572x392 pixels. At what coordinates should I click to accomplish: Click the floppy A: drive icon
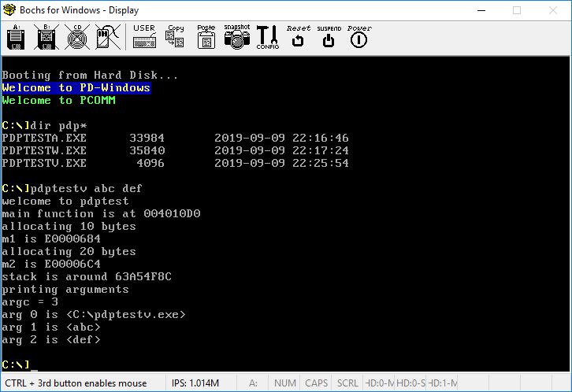(16, 37)
